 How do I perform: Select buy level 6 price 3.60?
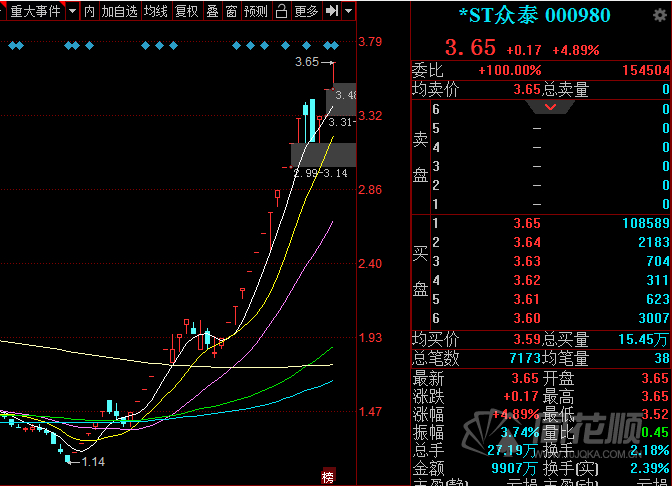pos(527,318)
